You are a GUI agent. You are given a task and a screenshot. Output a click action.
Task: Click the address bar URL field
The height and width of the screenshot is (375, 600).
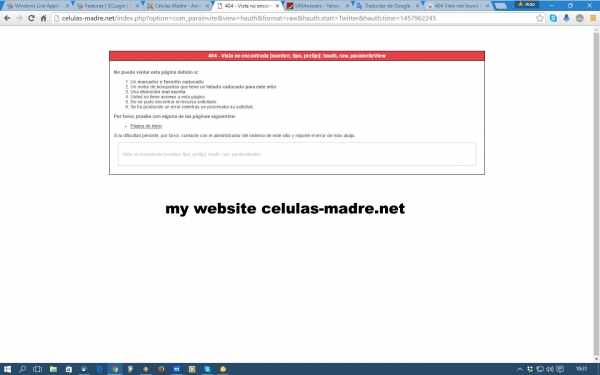pyautogui.click(x=295, y=18)
